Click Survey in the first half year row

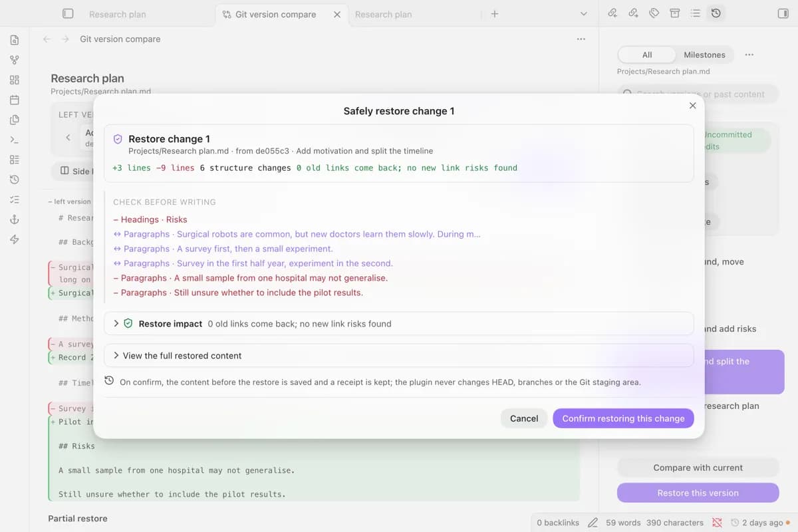pos(253,263)
